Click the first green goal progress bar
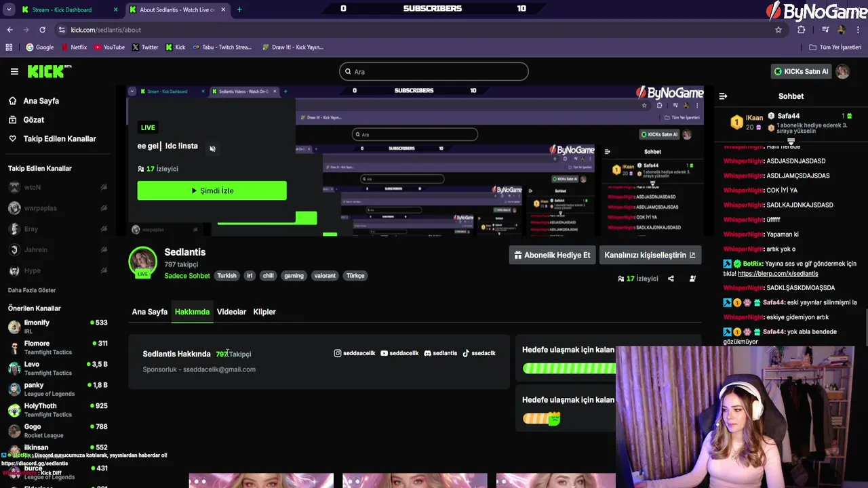Viewport: 868px width, 488px height. point(570,368)
